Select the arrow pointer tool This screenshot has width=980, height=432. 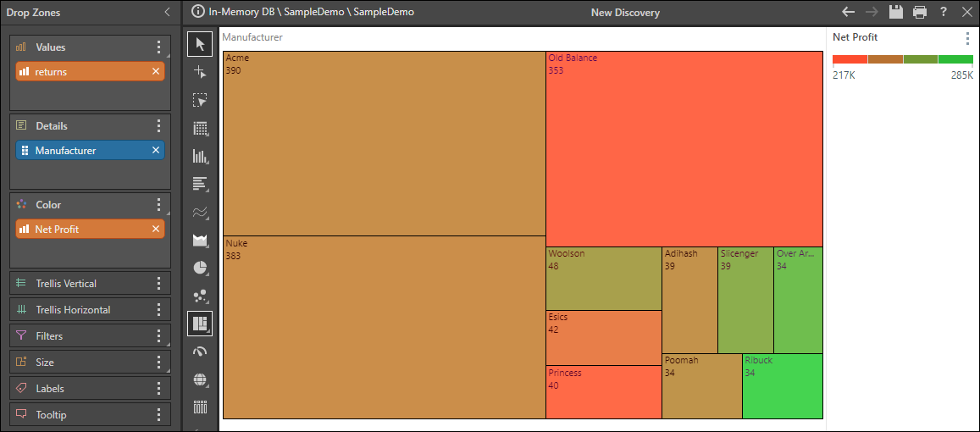[x=200, y=44]
